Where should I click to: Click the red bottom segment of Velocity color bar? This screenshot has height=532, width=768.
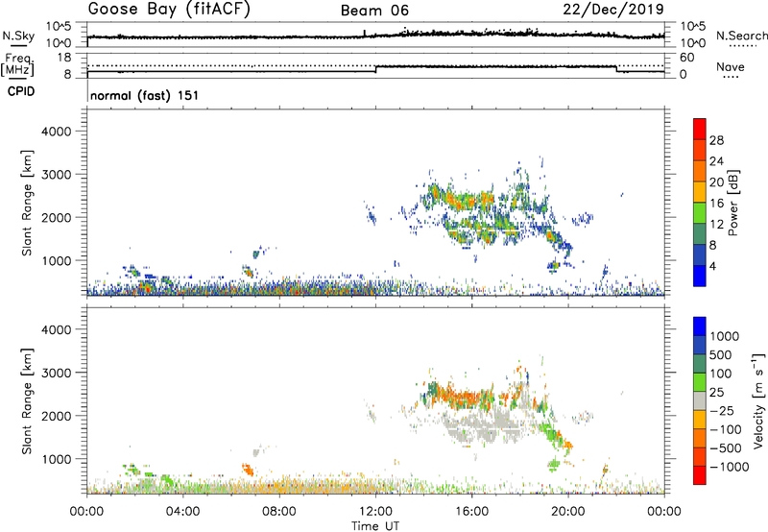(700, 475)
